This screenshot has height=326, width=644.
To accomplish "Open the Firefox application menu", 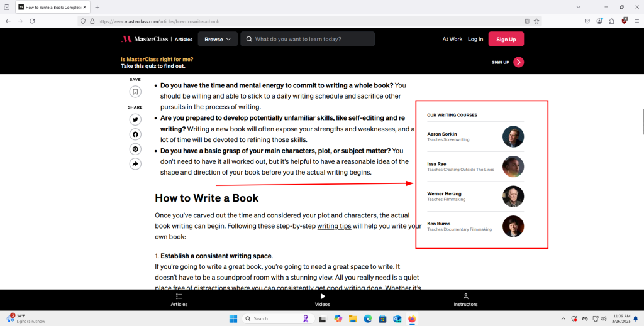I will pos(637,21).
